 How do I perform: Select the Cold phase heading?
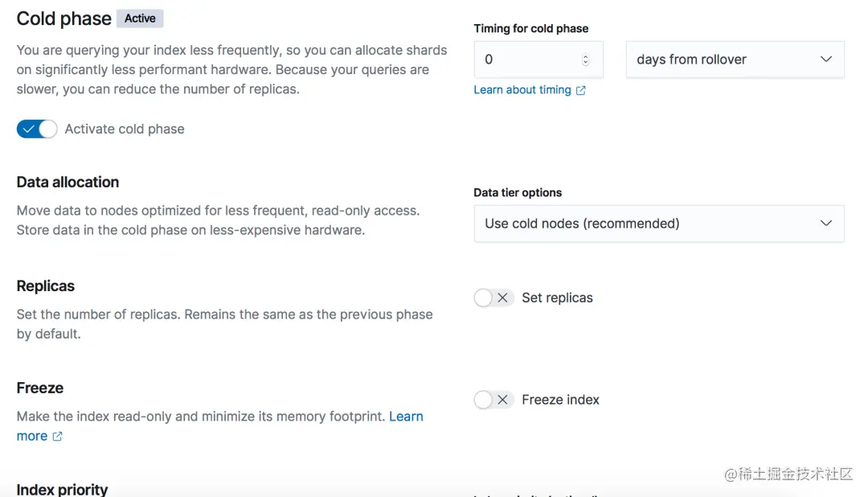[63, 18]
